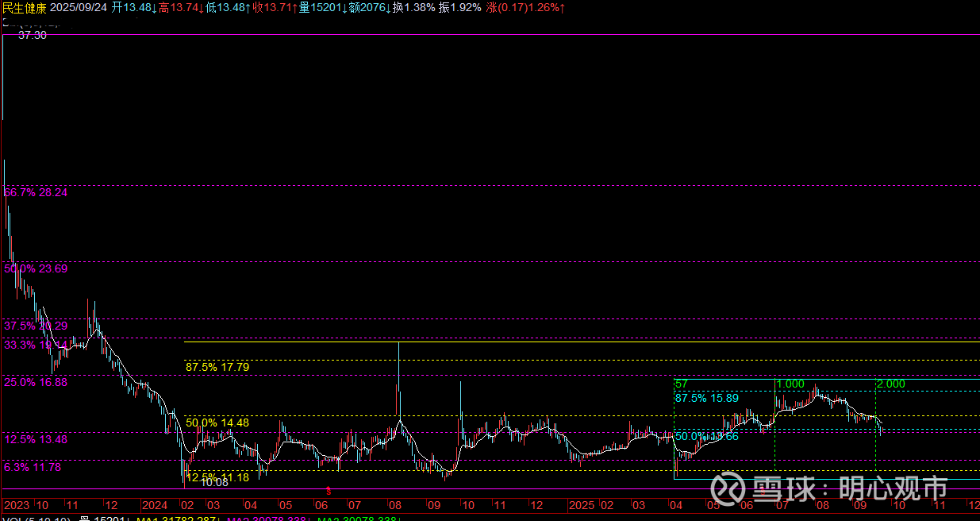The height and width of the screenshot is (521, 980).
Task: Click the 2025 year label on time axis
Action: (x=582, y=505)
